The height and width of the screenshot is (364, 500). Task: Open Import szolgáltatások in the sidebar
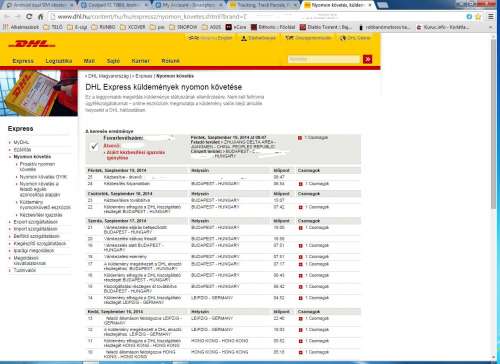[x=35, y=229]
